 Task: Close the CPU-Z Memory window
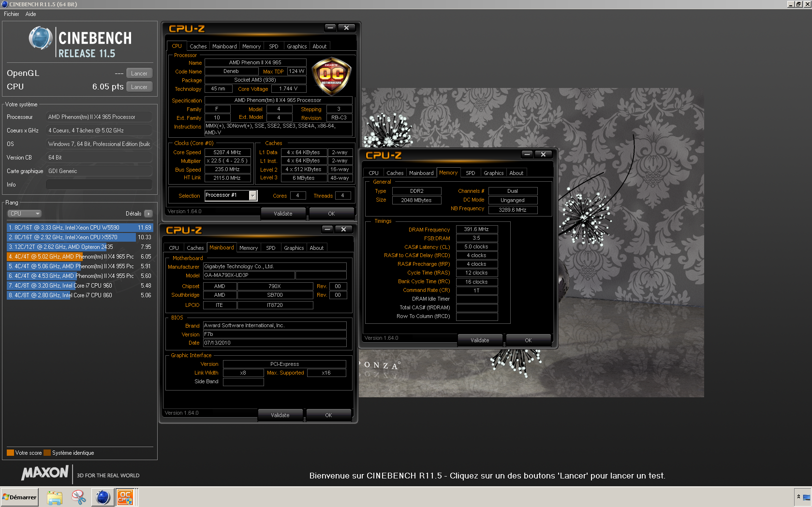pyautogui.click(x=543, y=154)
